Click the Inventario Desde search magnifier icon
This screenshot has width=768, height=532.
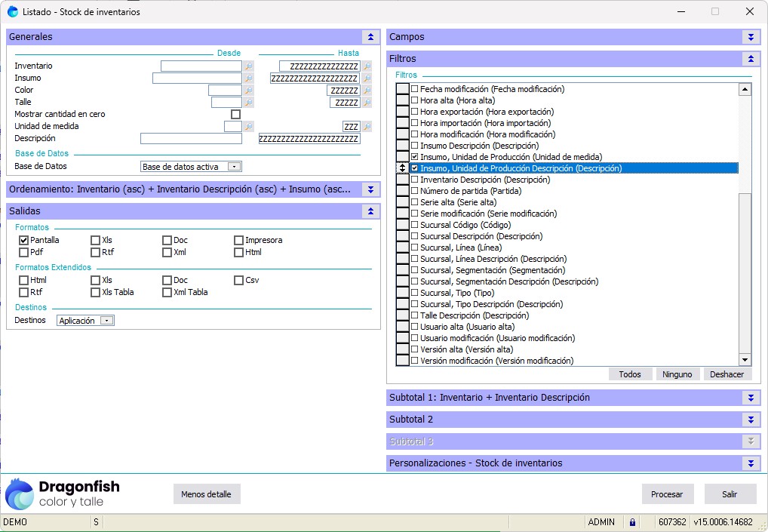249,66
